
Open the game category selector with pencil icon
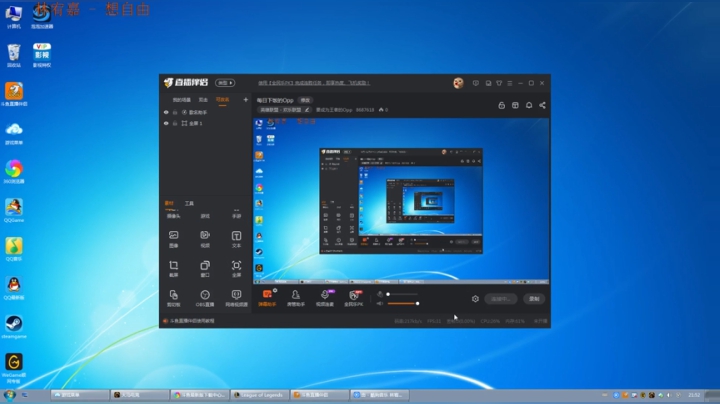[285, 110]
